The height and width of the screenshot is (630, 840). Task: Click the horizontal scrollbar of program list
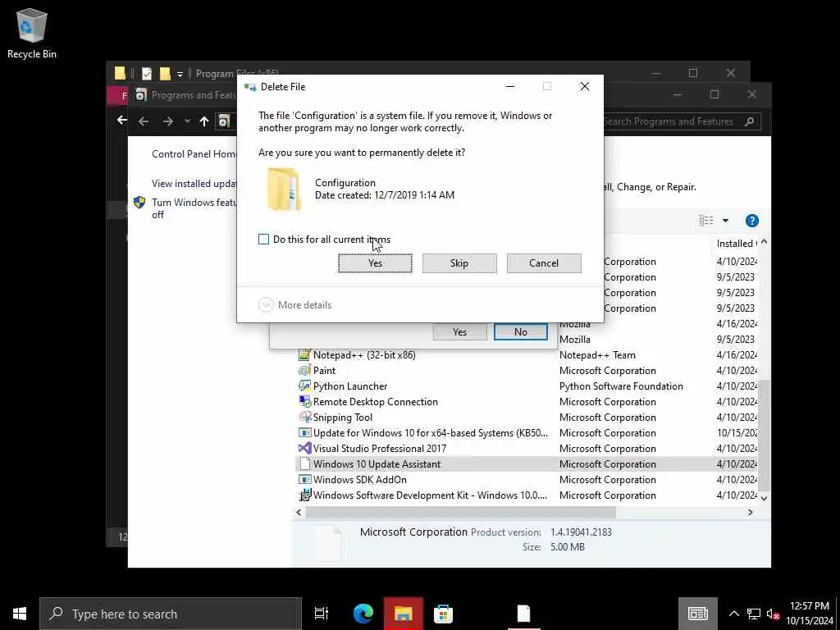pyautogui.click(x=461, y=513)
